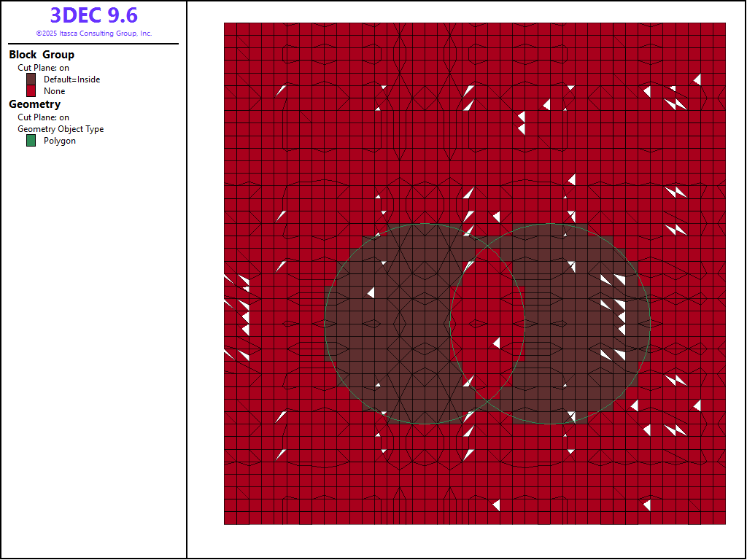Viewport: 747px width, 560px height.
Task: Click the Default=Inside legend label
Action: coord(71,79)
